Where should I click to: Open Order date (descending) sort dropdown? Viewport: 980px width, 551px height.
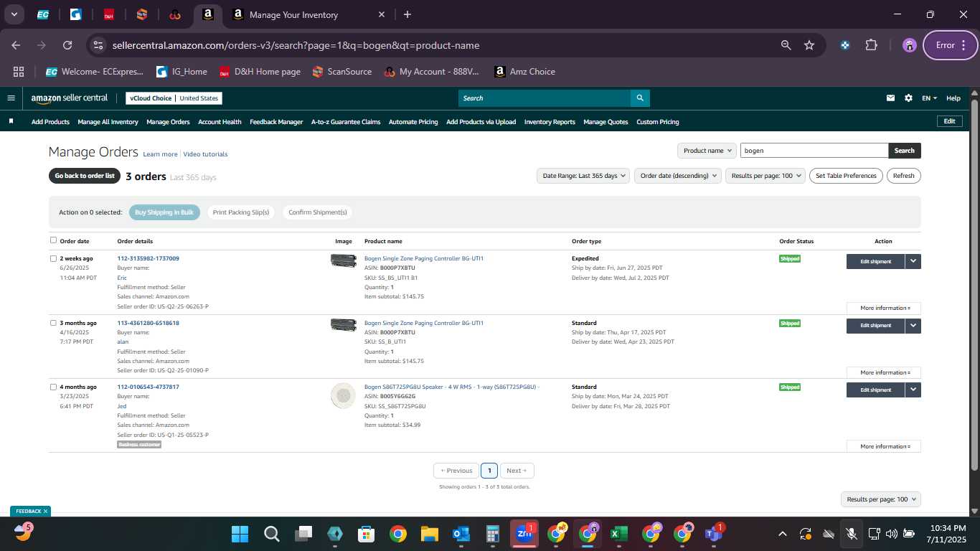click(x=678, y=176)
